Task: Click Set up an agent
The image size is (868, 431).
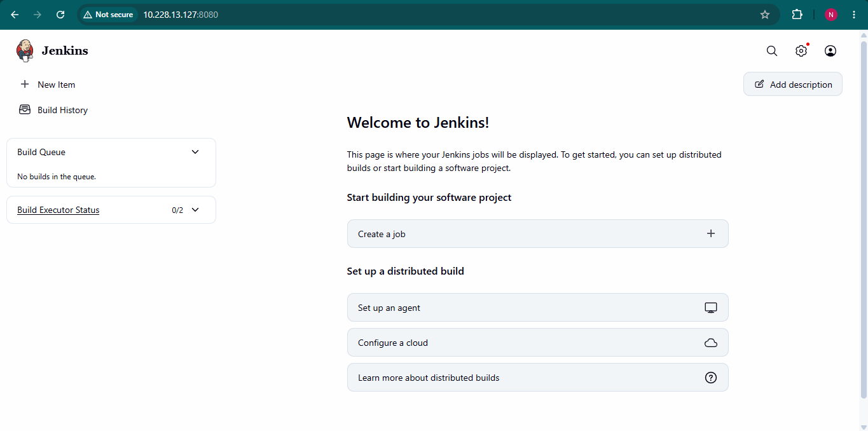Action: point(537,308)
